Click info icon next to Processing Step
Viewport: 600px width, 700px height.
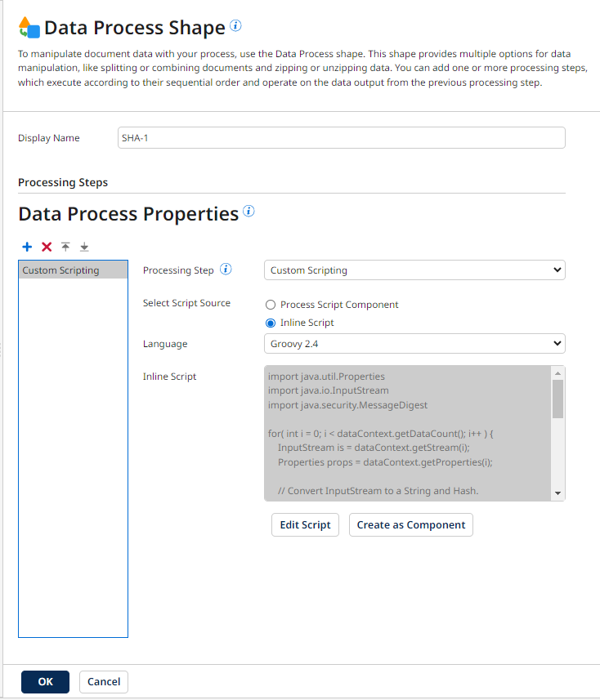pos(226,270)
